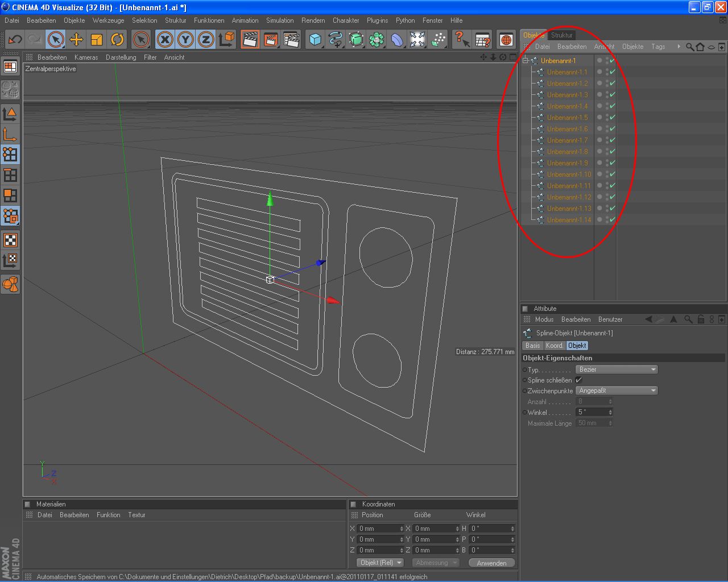Click the Anwenden button

click(491, 563)
